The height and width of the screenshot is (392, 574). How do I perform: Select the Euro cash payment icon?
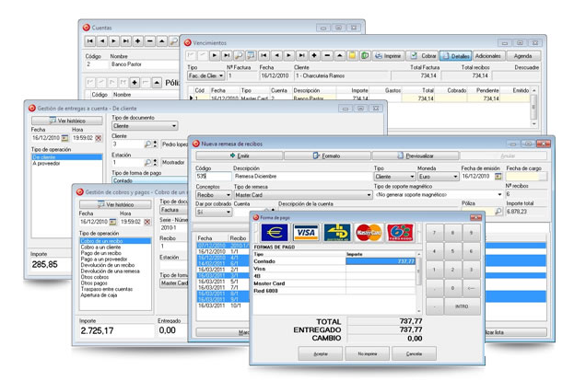tap(275, 233)
